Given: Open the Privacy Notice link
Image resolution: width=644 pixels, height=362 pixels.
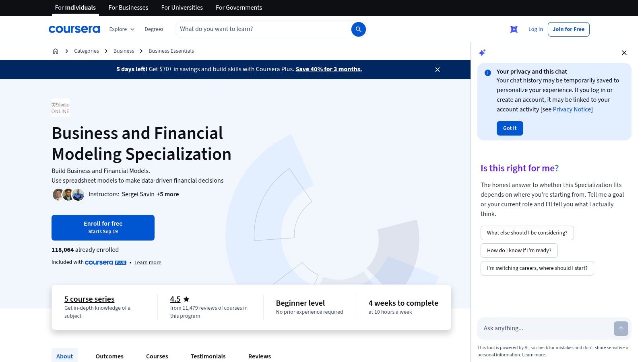Looking at the screenshot, I should [x=572, y=109].
